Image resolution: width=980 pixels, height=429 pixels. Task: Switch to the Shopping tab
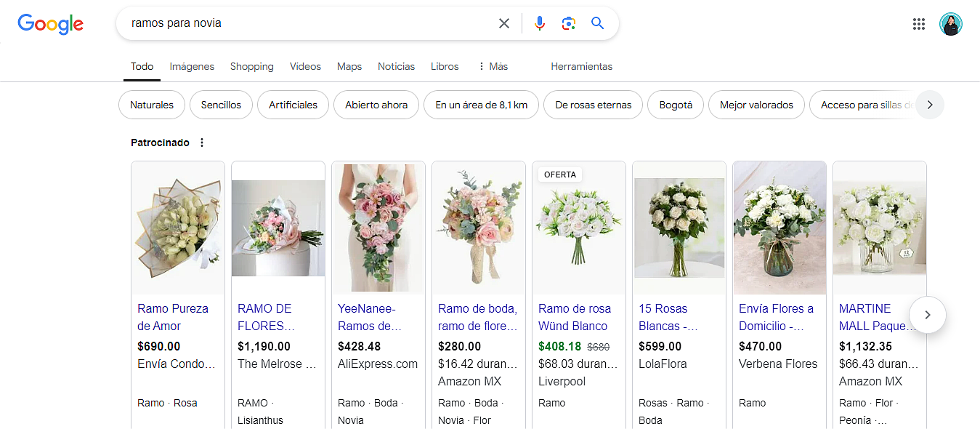point(251,66)
